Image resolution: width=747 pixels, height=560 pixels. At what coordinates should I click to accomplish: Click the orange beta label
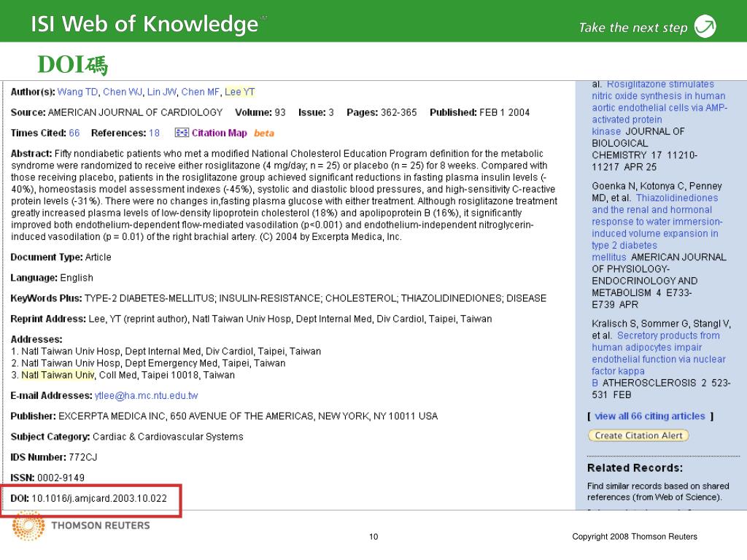click(x=264, y=133)
